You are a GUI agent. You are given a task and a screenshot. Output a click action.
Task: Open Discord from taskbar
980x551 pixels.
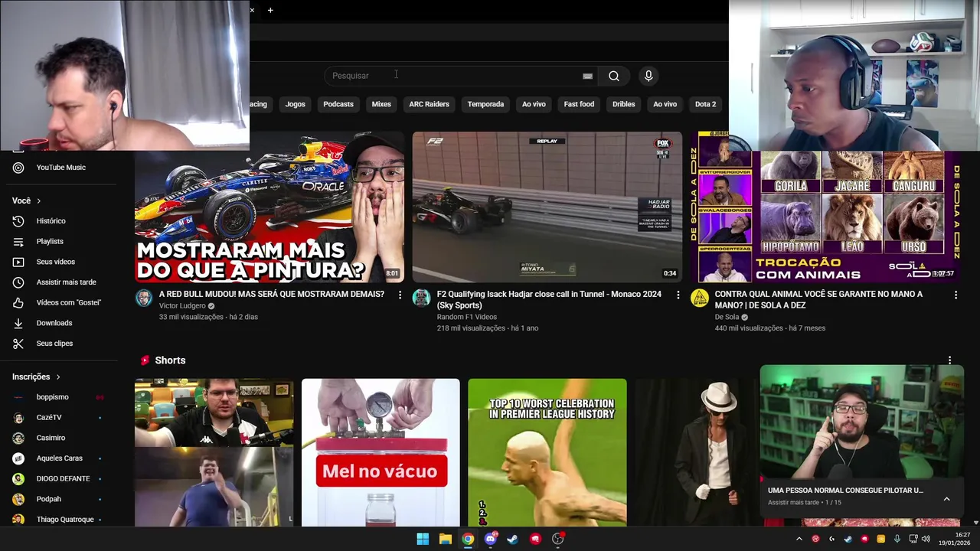[x=491, y=539]
